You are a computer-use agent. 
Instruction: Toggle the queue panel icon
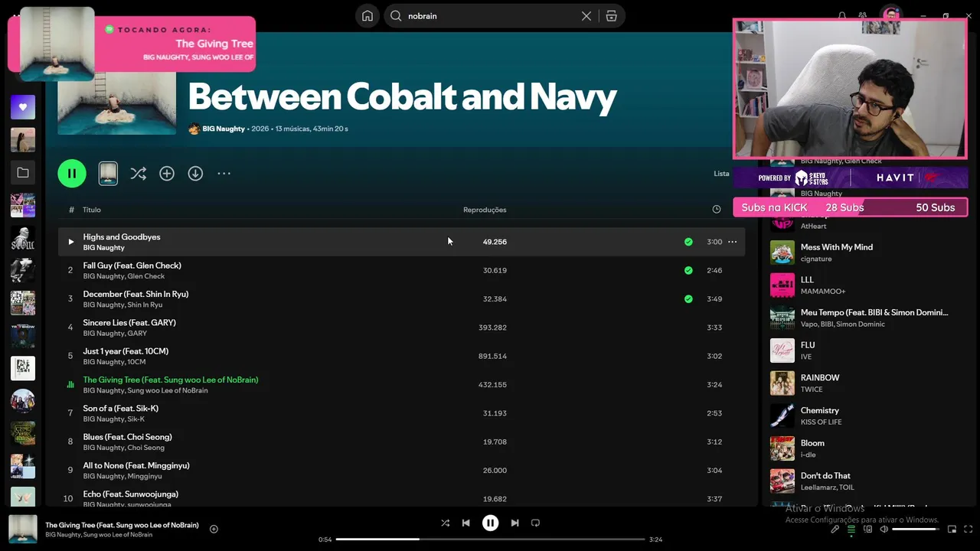851,529
